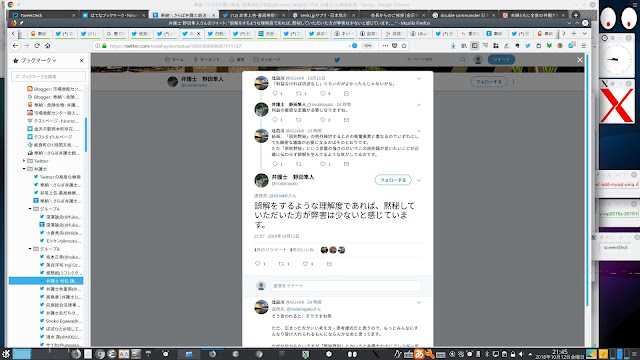Click フォローする button in tweet card
The image size is (640, 360).
point(393,180)
